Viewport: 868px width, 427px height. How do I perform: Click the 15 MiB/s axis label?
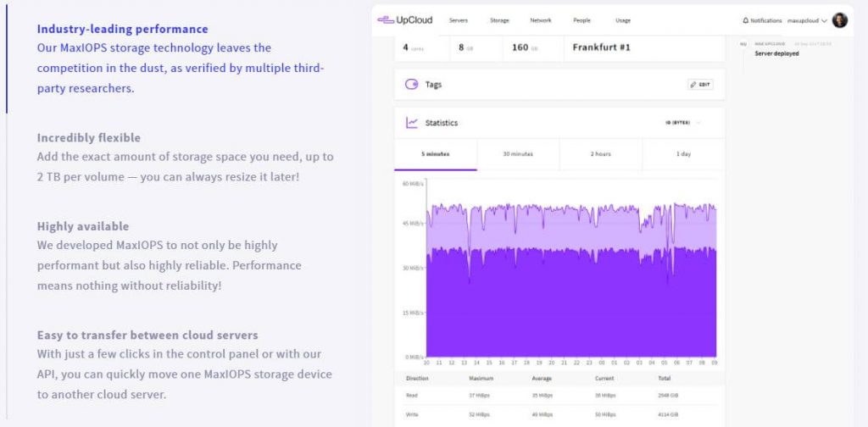(412, 313)
